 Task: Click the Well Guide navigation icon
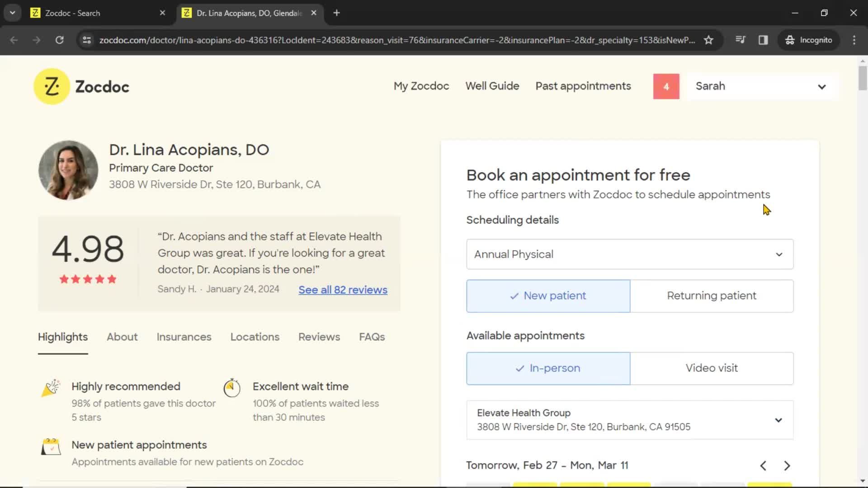pos(492,86)
